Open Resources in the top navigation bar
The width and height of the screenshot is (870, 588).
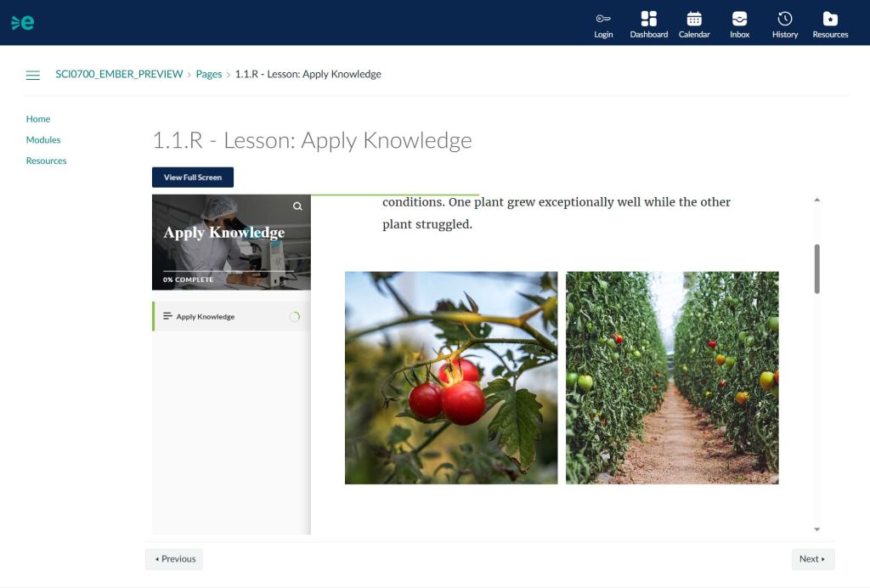[830, 23]
